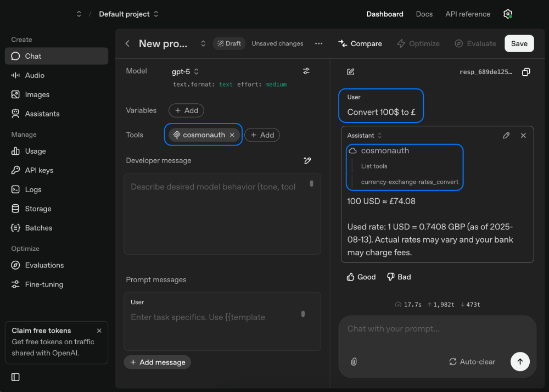Viewport: 549px width, 392px height.
Task: Dismiss the Claim free tokens notice
Action: pos(99,331)
